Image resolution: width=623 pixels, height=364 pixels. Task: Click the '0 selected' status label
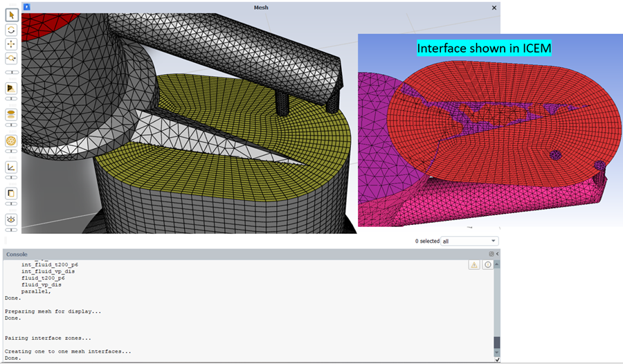[427, 242]
